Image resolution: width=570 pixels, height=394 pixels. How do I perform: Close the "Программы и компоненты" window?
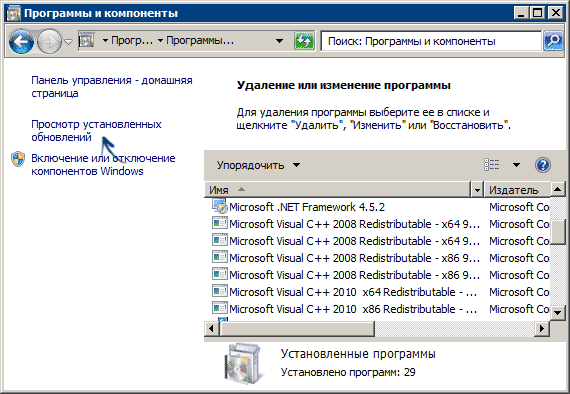pos(556,13)
